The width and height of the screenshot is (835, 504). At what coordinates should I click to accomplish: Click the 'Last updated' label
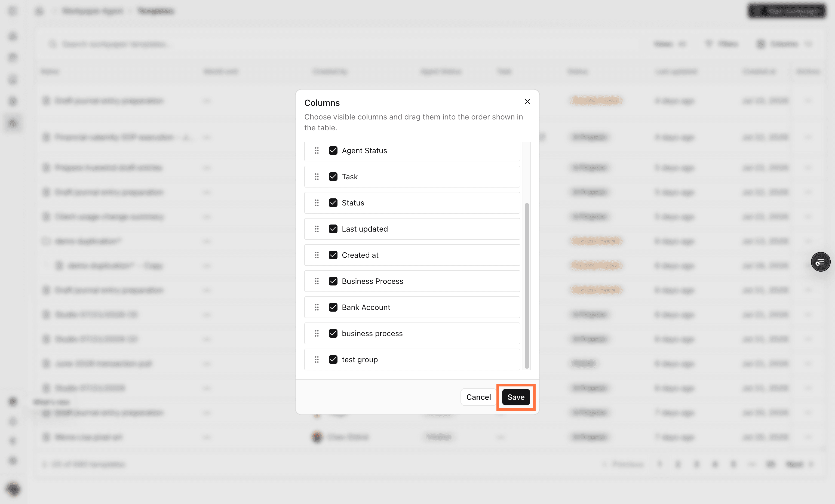coord(365,229)
